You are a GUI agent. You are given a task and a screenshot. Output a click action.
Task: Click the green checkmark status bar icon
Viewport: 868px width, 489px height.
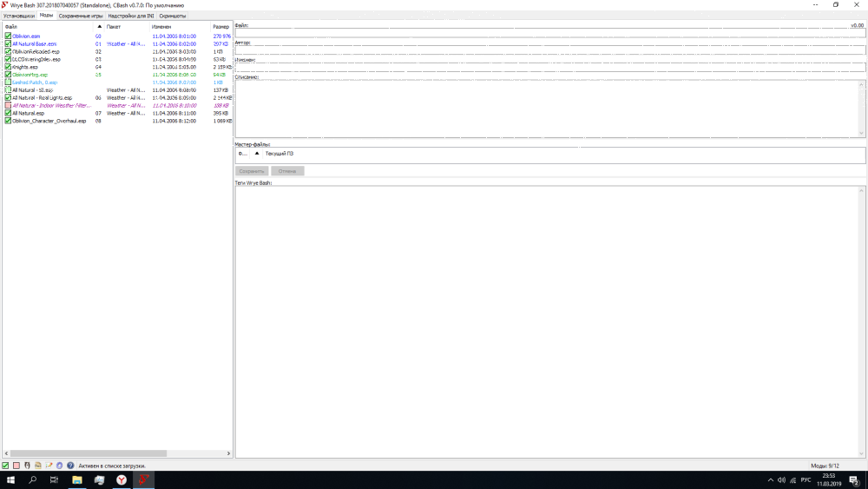pos(5,466)
